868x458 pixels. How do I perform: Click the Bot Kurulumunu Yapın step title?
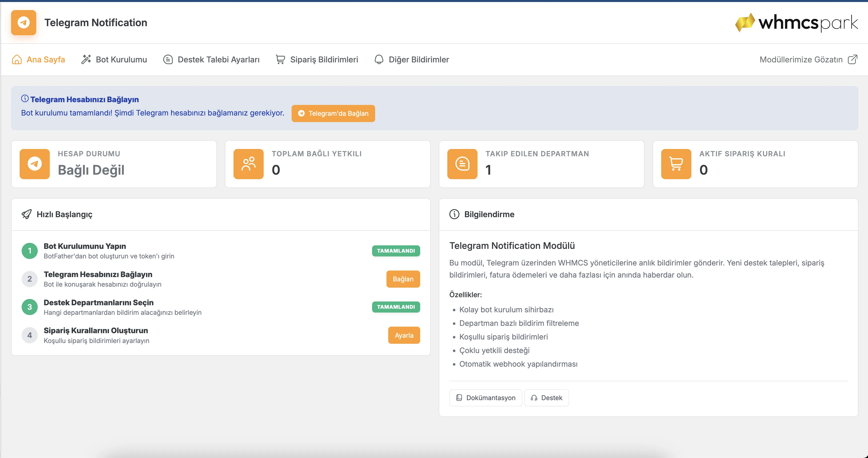point(85,246)
